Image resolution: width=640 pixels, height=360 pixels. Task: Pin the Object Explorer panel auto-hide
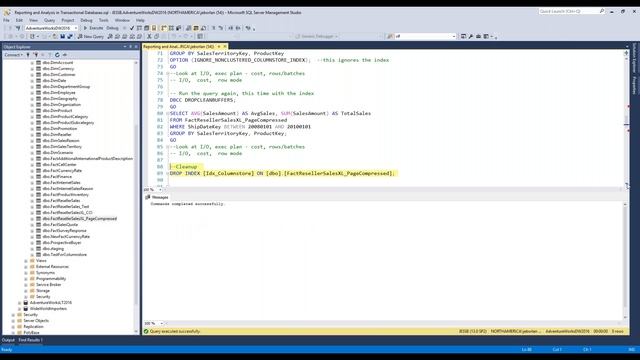pos(131,47)
